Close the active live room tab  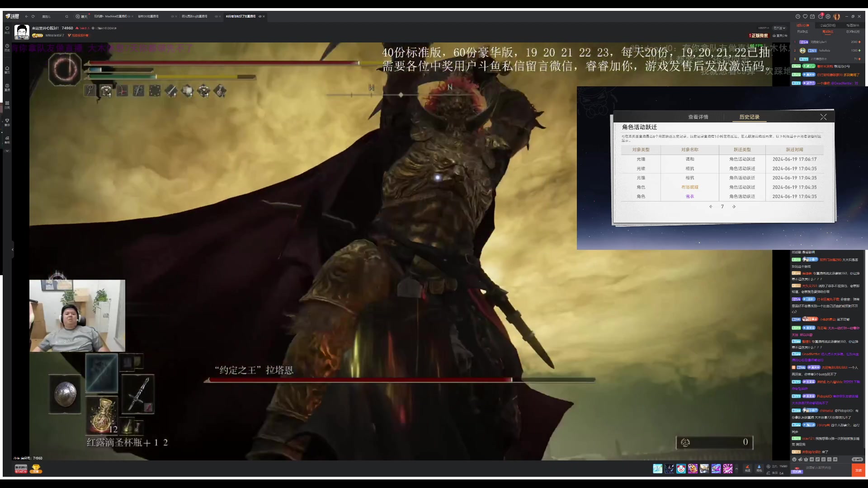click(264, 16)
